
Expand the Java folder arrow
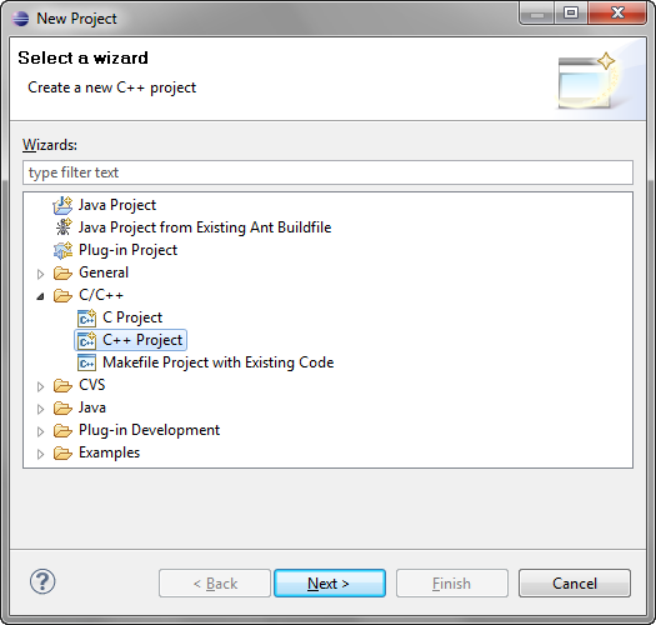(x=41, y=408)
